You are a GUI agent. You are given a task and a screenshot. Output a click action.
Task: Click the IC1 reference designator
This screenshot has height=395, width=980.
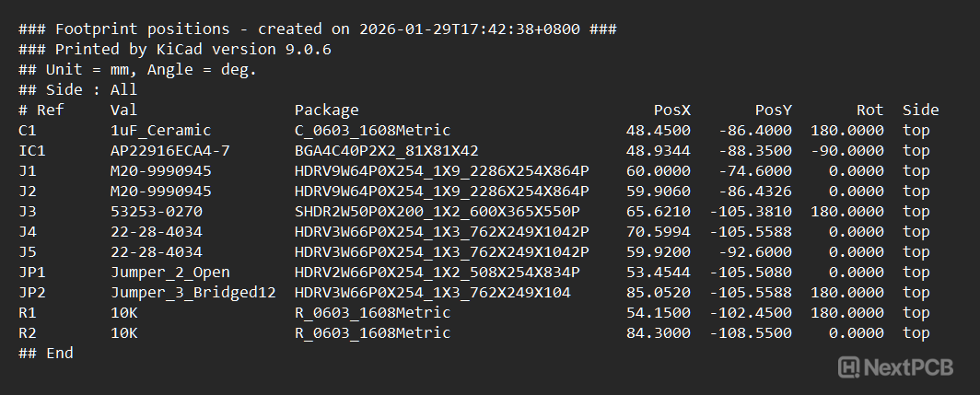pos(31,151)
